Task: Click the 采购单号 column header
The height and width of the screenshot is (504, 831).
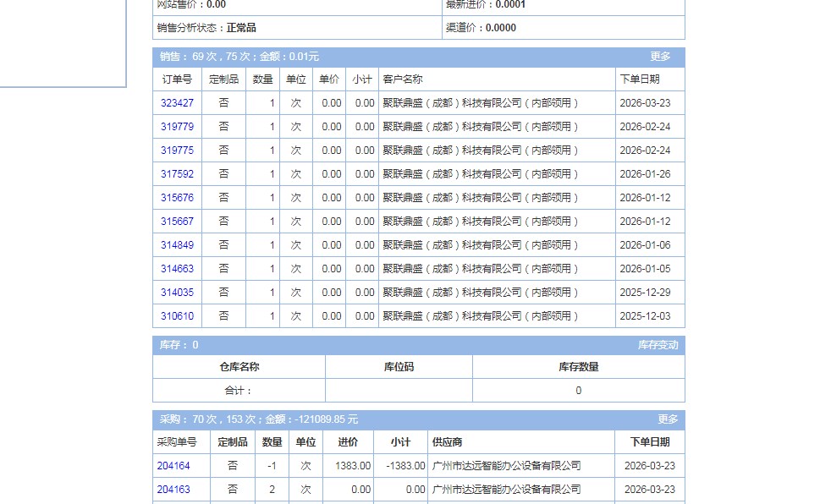Action: pyautogui.click(x=177, y=442)
